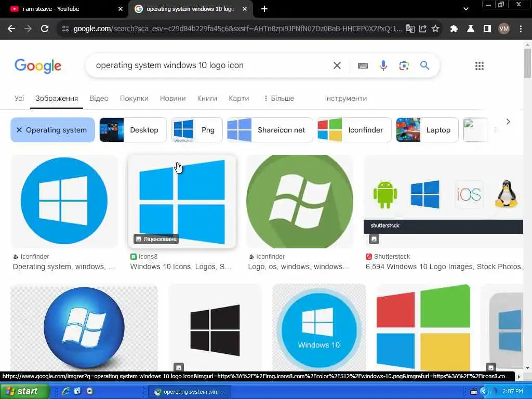Open the four-color Windows logo thumbnail

[x=423, y=328]
